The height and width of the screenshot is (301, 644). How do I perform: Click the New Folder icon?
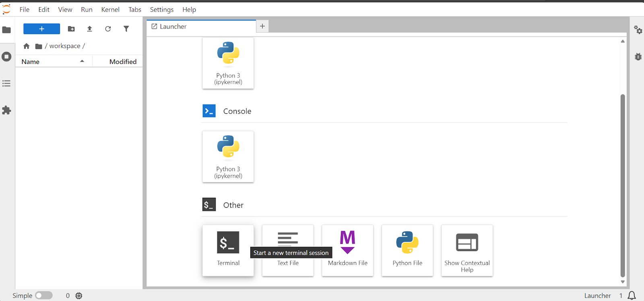tap(71, 29)
